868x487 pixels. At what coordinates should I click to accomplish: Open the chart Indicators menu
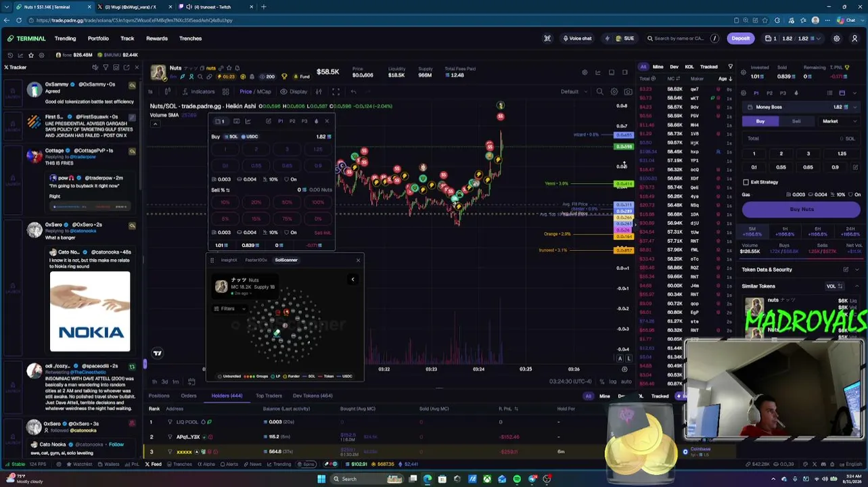[x=198, y=92]
